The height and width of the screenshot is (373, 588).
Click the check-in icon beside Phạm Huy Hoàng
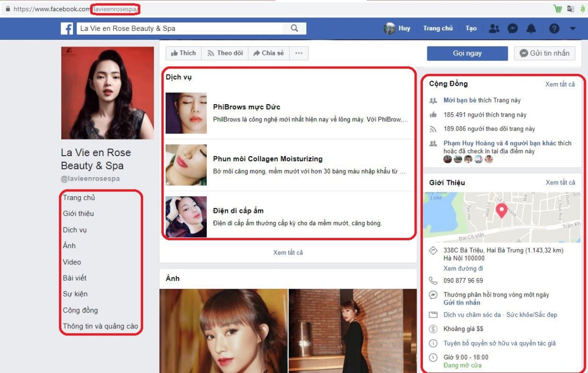point(433,143)
